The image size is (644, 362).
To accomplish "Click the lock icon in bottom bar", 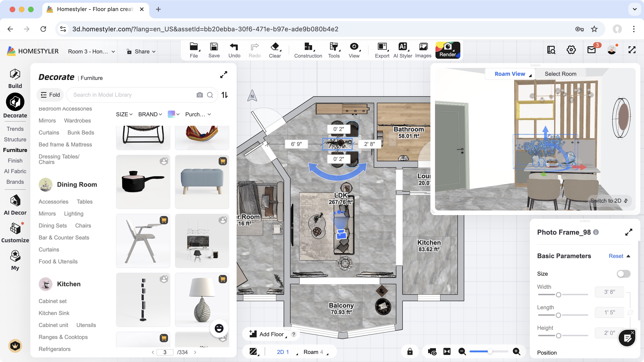I will [x=410, y=351].
